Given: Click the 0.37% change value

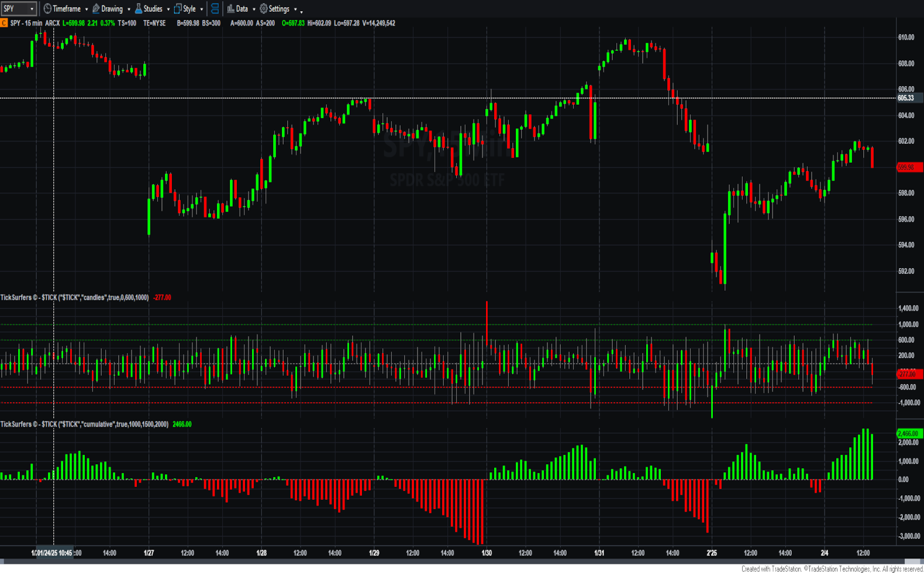Looking at the screenshot, I should pos(108,23).
